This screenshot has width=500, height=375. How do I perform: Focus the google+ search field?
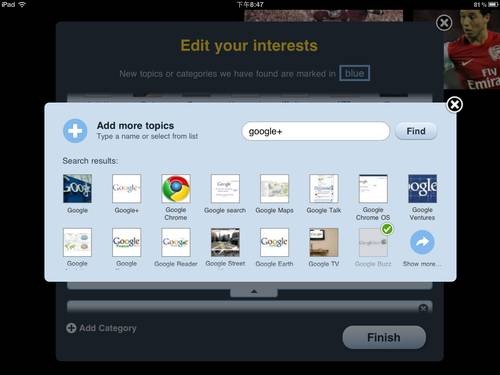tap(315, 131)
